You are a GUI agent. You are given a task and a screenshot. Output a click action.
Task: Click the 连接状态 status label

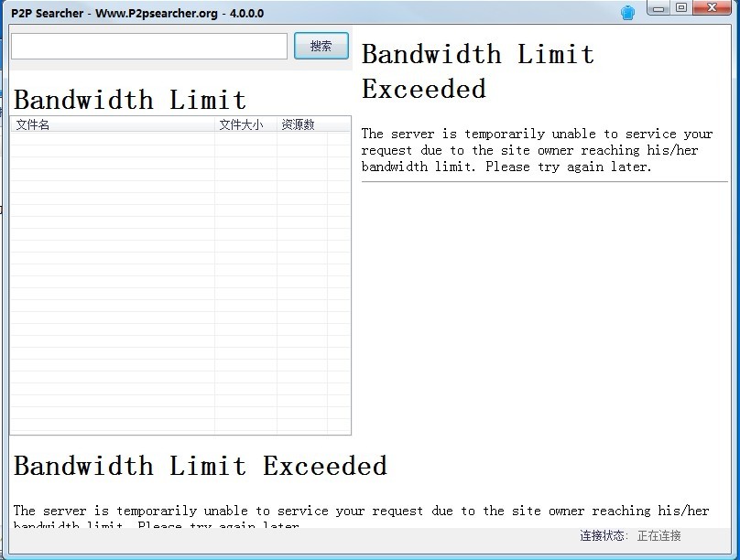[604, 535]
